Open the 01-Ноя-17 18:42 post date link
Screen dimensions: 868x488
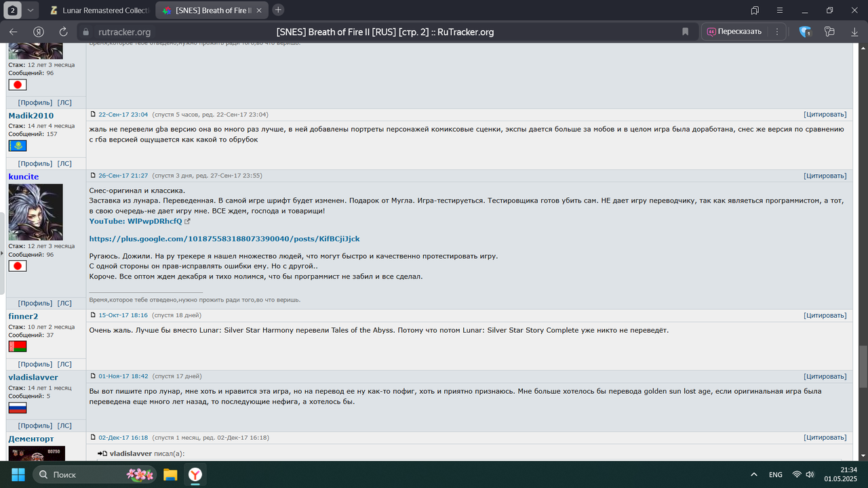tap(123, 376)
